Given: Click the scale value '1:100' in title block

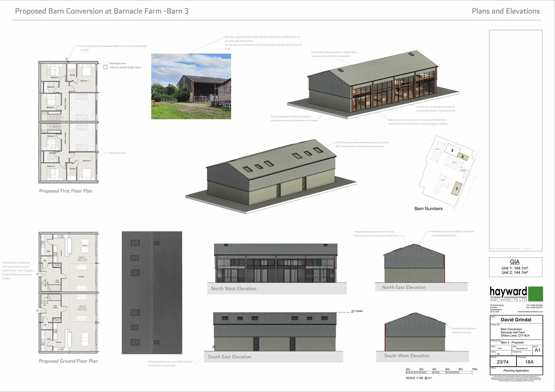Looking at the screenshot, I should click(499, 349).
